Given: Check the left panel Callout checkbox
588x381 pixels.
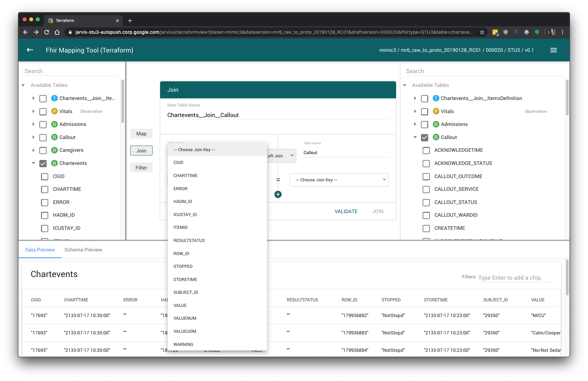Looking at the screenshot, I should coord(43,137).
